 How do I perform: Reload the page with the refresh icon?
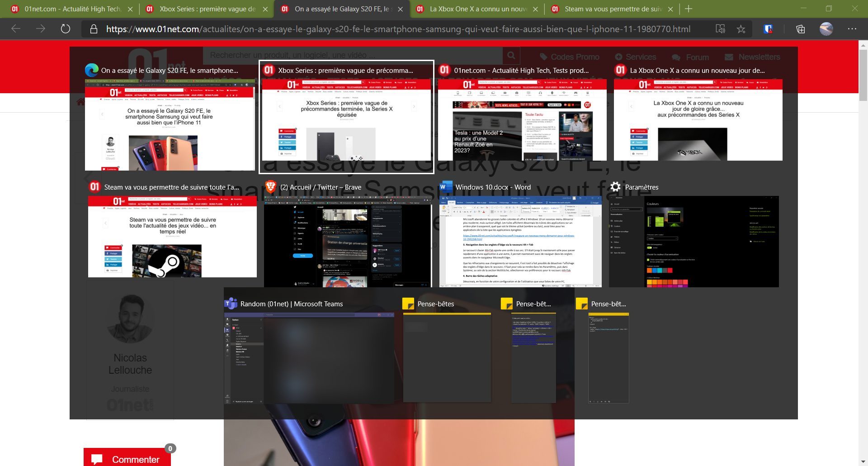(x=66, y=29)
